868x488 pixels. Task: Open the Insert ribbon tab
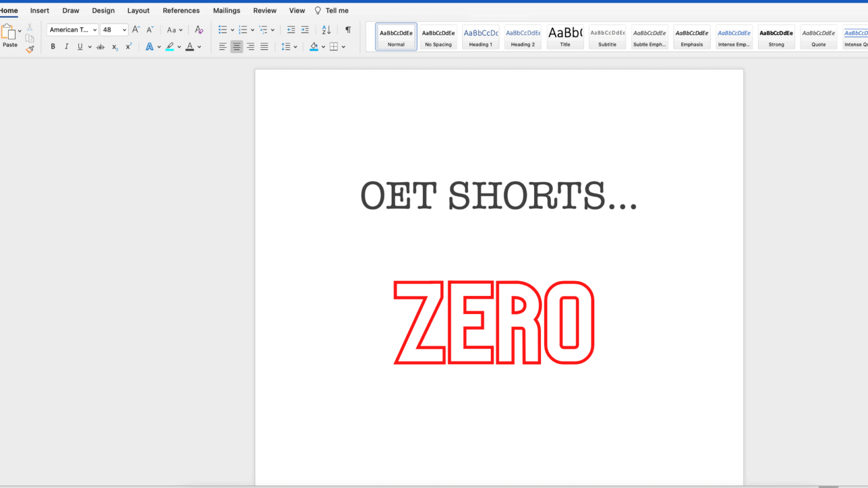(x=40, y=10)
